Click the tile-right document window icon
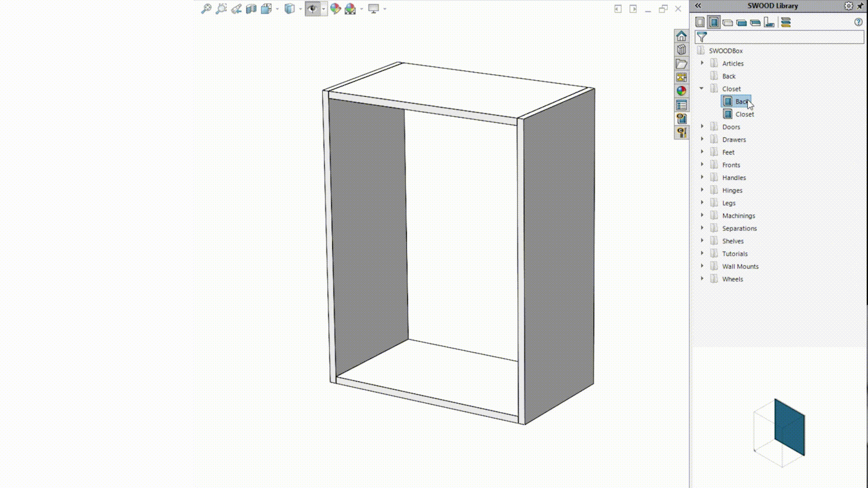The height and width of the screenshot is (488, 868). tap(633, 9)
